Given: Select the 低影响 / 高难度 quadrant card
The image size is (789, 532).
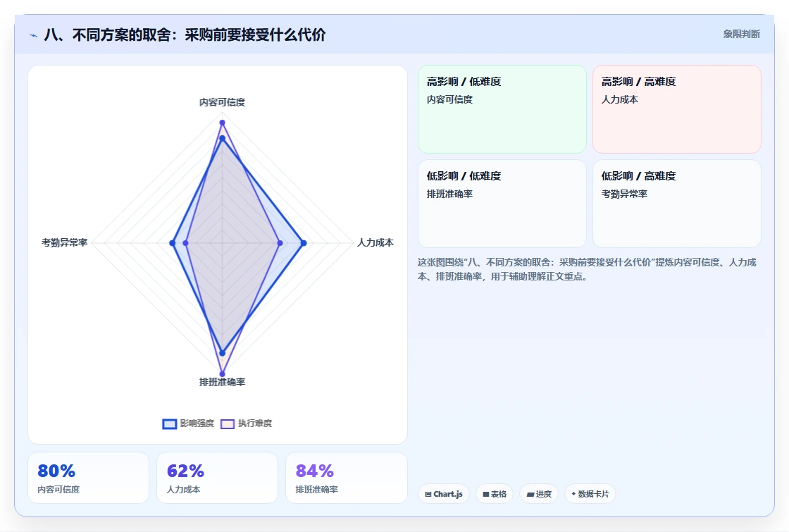Looking at the screenshot, I should click(x=677, y=204).
